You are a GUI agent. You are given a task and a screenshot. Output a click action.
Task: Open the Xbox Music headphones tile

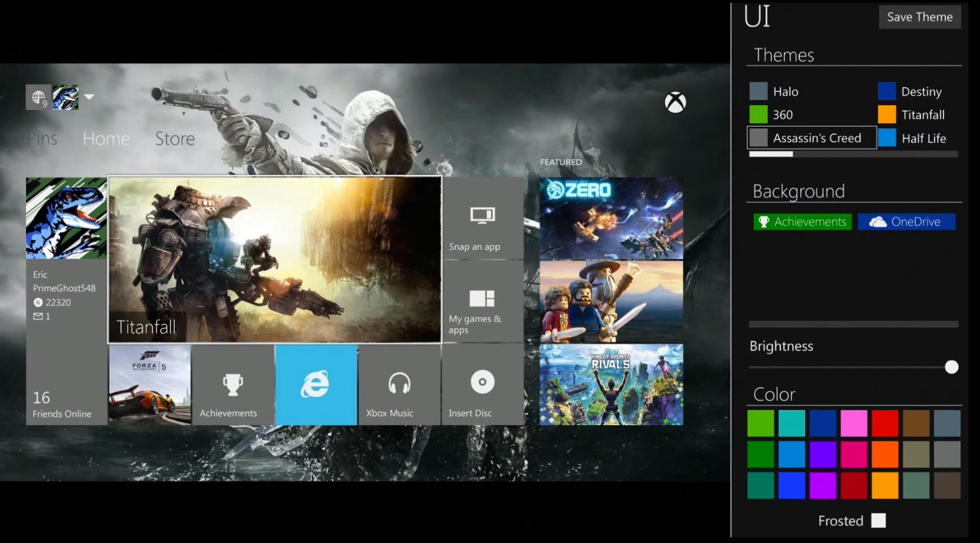pyautogui.click(x=400, y=385)
